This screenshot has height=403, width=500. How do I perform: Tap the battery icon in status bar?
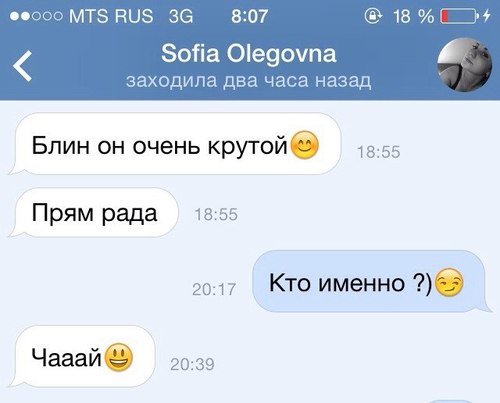460,16
